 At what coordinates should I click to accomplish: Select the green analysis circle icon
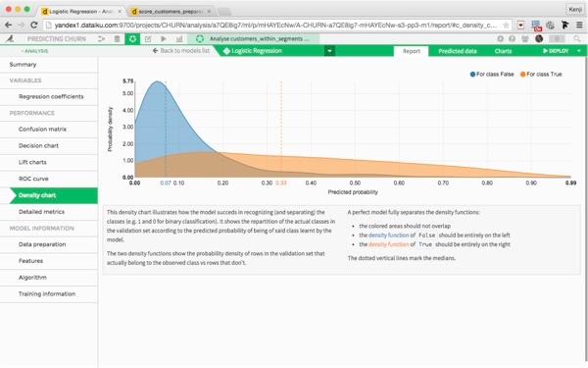[132, 38]
